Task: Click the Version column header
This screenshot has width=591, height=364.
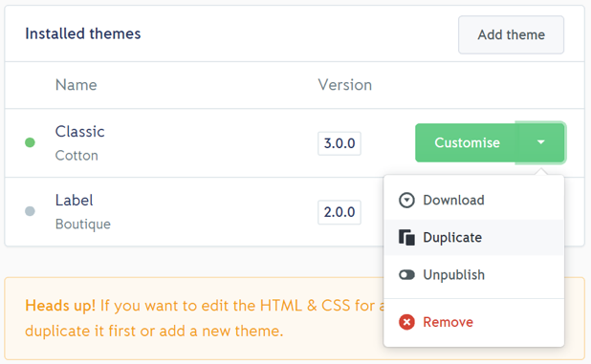Action: coord(345,85)
